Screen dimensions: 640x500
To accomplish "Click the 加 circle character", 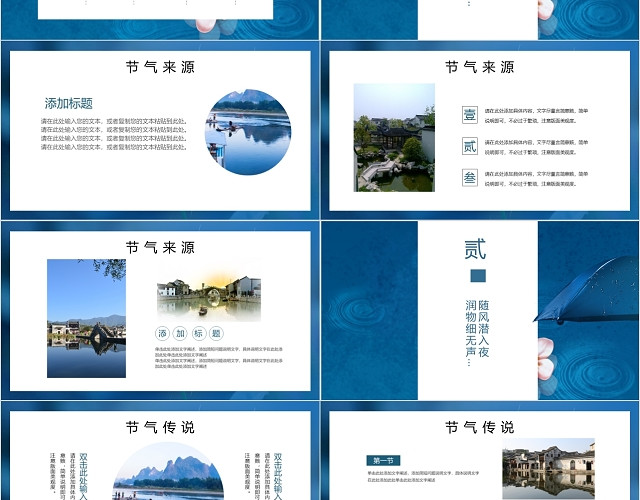I will [x=180, y=333].
